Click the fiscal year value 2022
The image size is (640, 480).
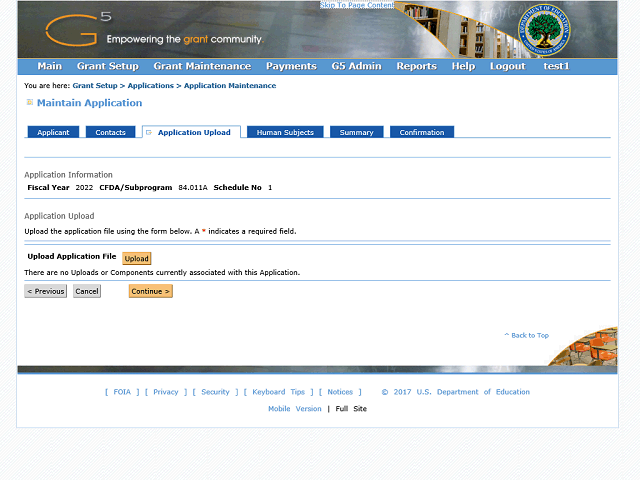point(84,188)
